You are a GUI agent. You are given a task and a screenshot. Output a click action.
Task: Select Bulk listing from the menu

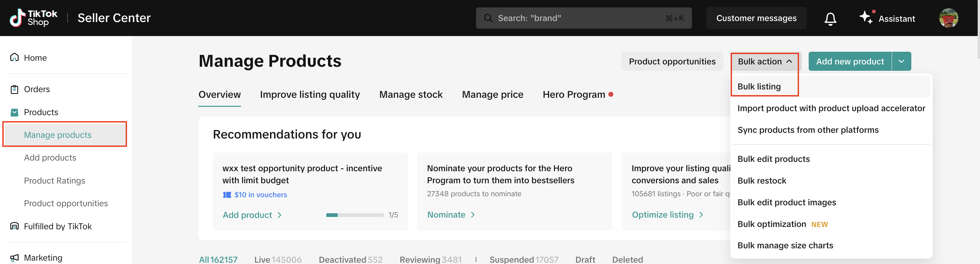[759, 86]
